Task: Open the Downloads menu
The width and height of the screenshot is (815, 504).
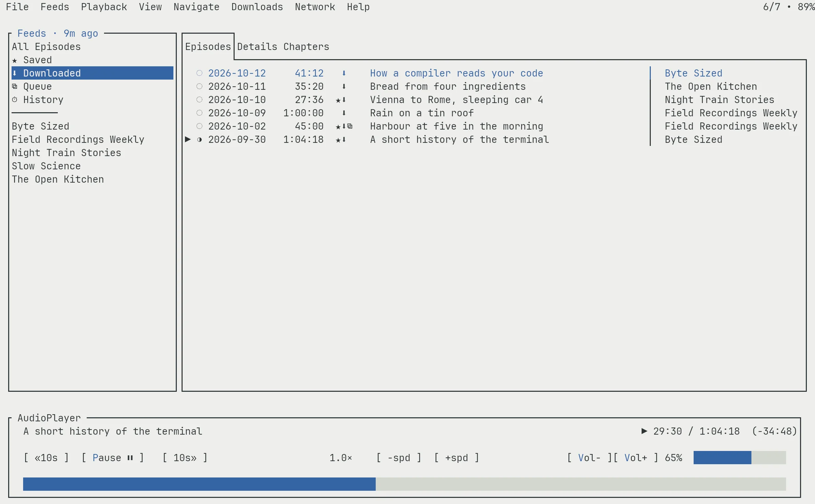Action: tap(257, 7)
